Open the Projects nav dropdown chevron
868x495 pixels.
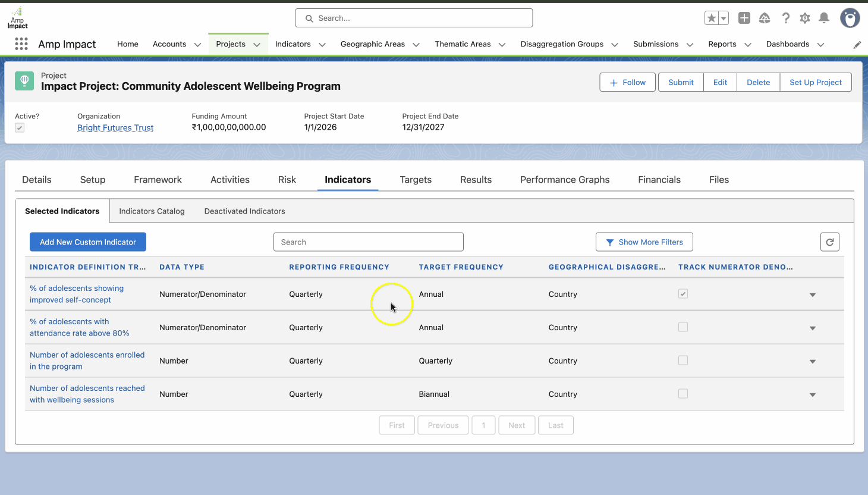pos(257,45)
